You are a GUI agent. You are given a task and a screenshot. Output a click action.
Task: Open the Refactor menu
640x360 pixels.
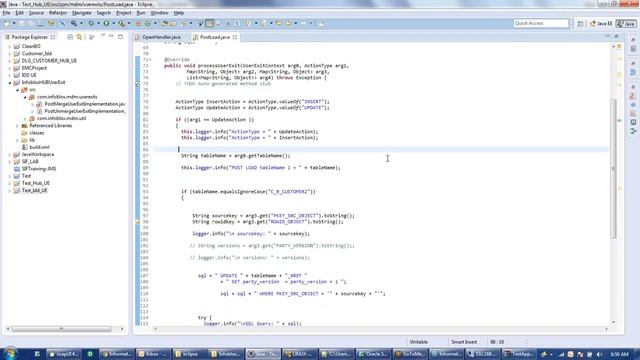(58, 13)
